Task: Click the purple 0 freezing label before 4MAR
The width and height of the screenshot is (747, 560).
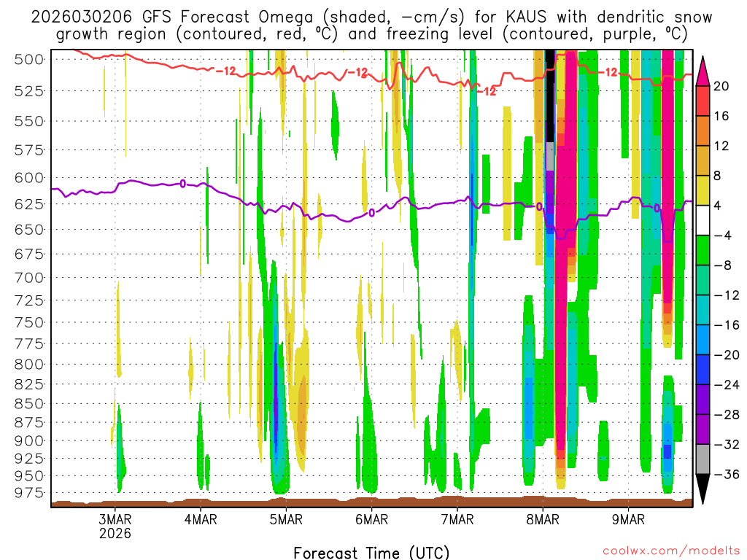Action: 183,184
